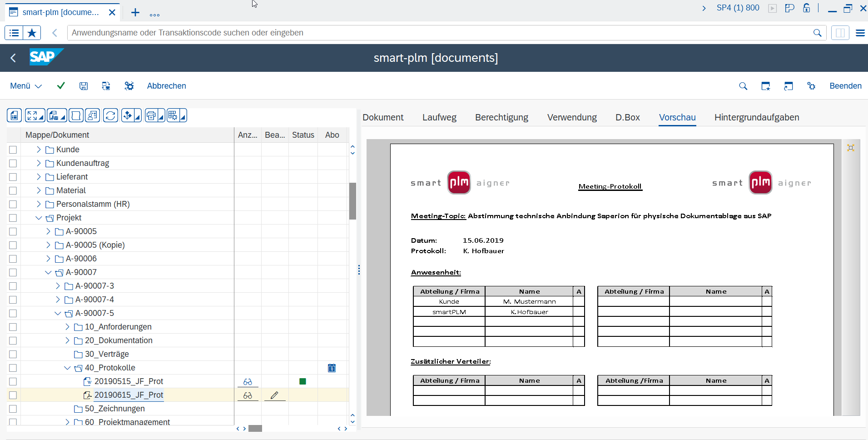Click the favorites star icon
Image resolution: width=868 pixels, height=440 pixels.
32,33
